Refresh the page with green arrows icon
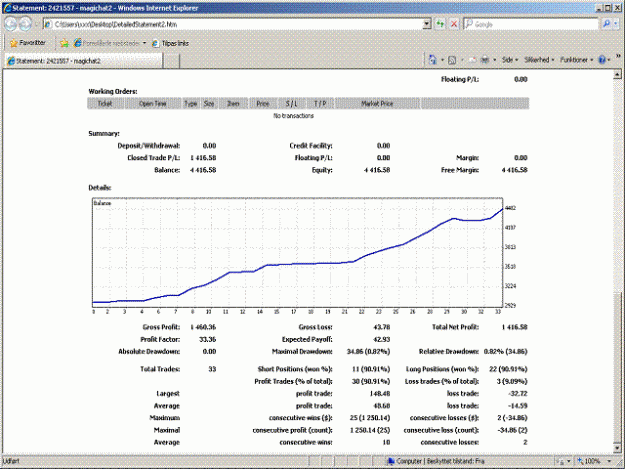This screenshot has width=625, height=469. point(440,24)
